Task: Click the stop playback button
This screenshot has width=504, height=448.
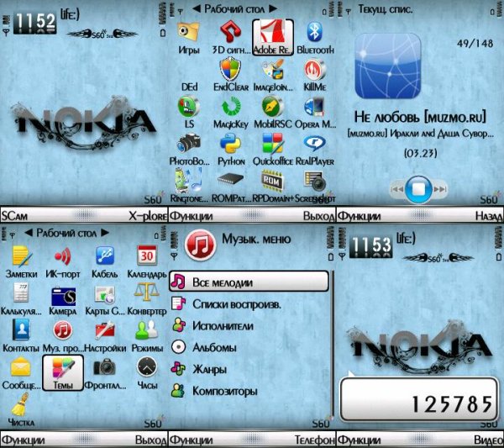Action: tap(418, 189)
